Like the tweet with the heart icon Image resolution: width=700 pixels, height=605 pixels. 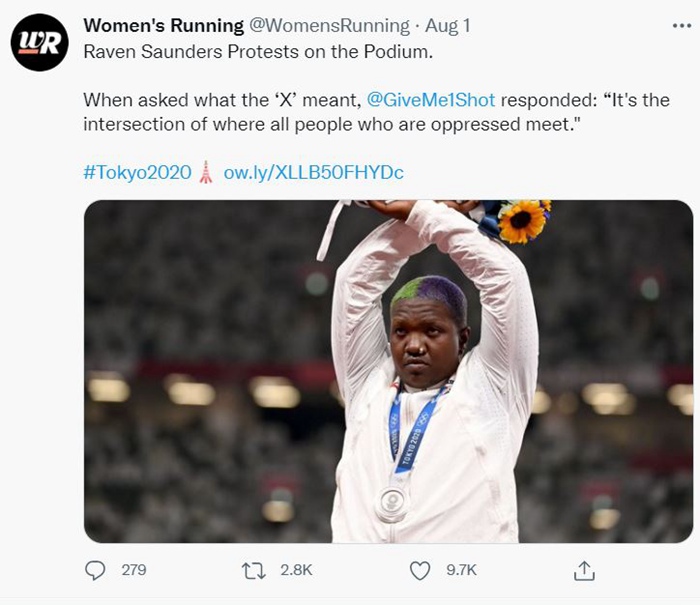coord(420,570)
